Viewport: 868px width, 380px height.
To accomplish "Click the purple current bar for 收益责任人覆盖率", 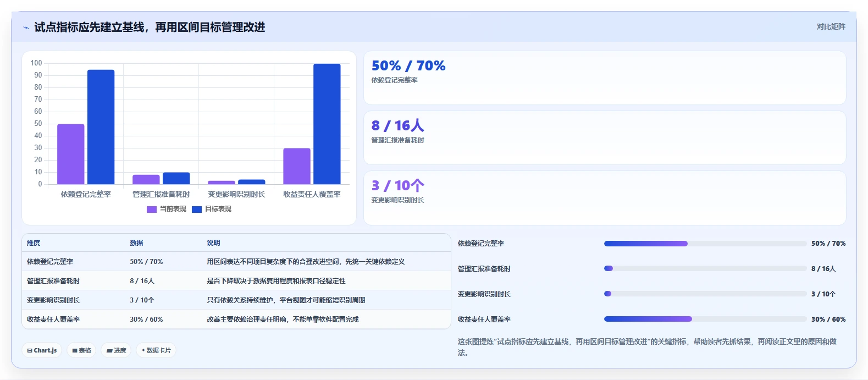I will pyautogui.click(x=297, y=166).
